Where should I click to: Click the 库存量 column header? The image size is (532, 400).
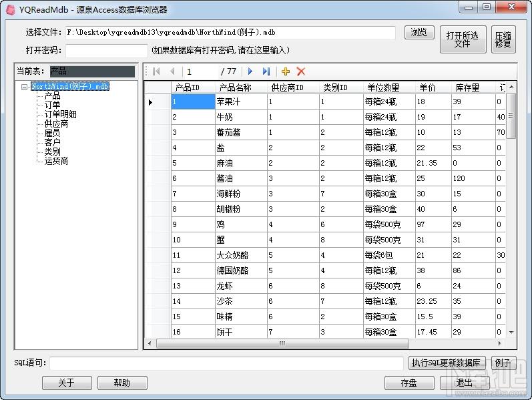coord(473,87)
